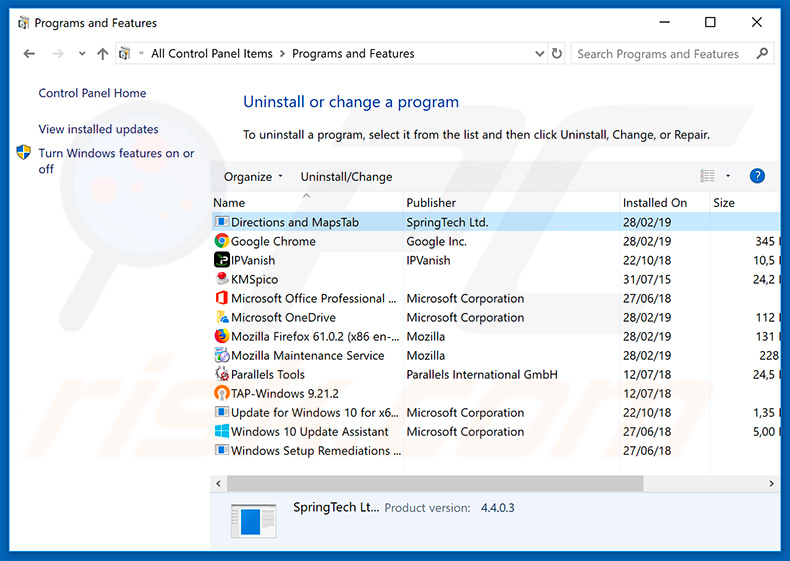This screenshot has width=790, height=561.
Task: Click the refresh icon beside address bar
Action: (558, 54)
